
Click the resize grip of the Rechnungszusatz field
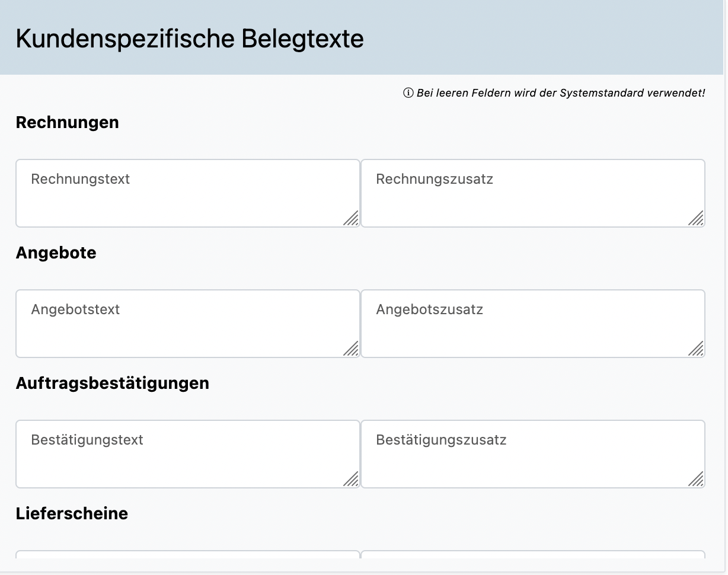pos(696,218)
